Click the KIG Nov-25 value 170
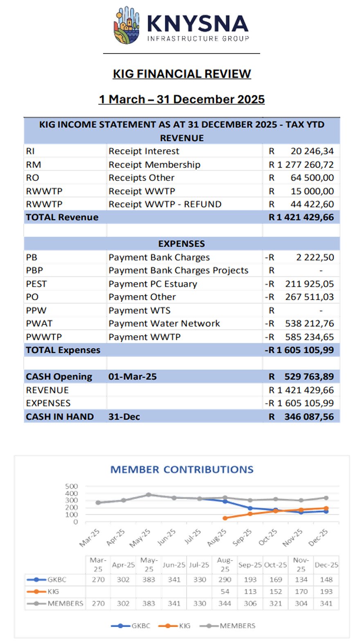364x644 pixels. click(x=301, y=592)
